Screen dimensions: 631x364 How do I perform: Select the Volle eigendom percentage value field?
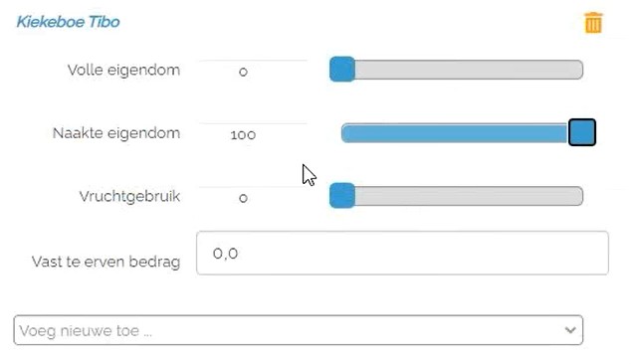click(253, 72)
